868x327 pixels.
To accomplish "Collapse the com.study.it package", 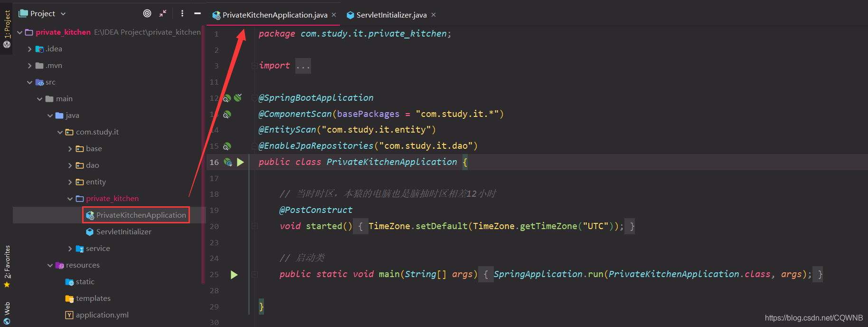I will click(60, 132).
